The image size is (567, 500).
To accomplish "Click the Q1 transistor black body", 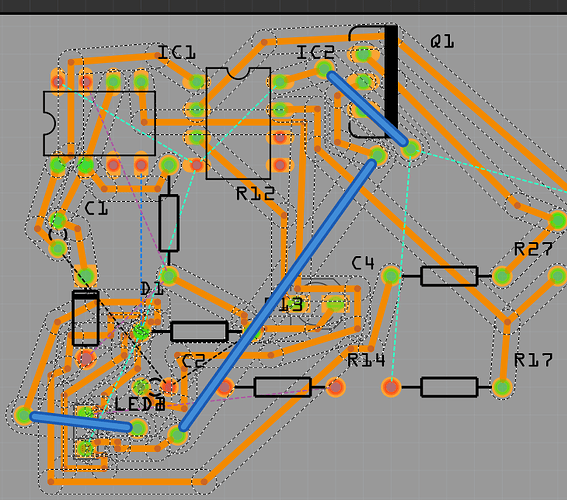I will coord(391,79).
